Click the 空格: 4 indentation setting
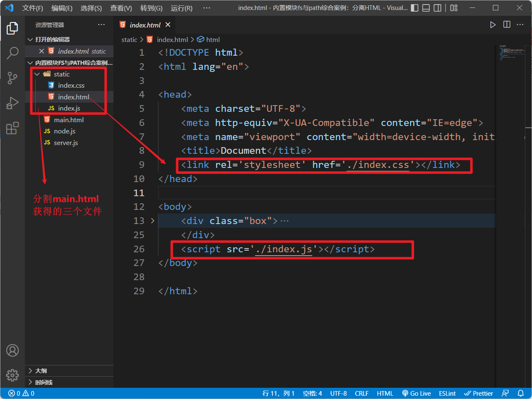532x399 pixels. point(313,393)
